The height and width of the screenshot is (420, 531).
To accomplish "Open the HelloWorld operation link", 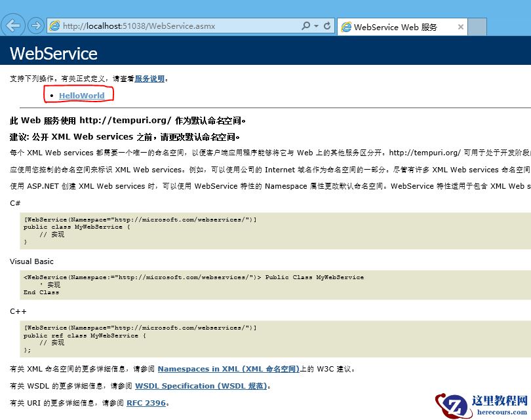I will [x=81, y=96].
